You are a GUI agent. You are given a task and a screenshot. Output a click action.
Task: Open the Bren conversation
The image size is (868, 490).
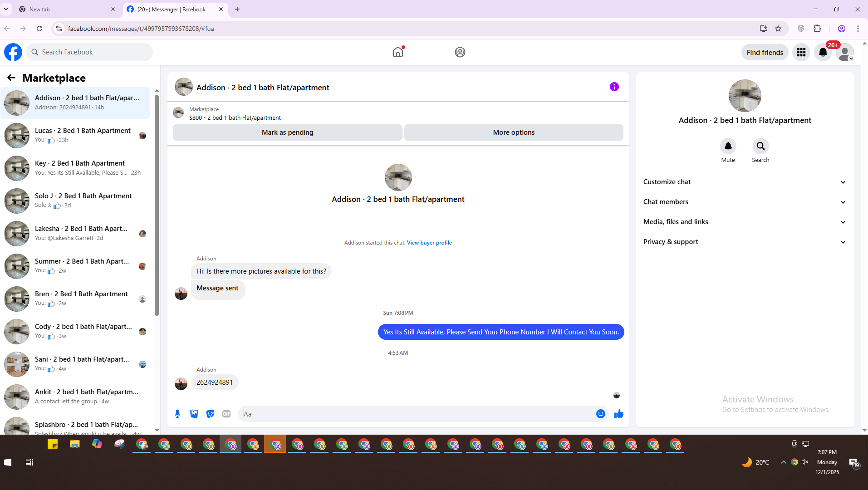[75, 299]
